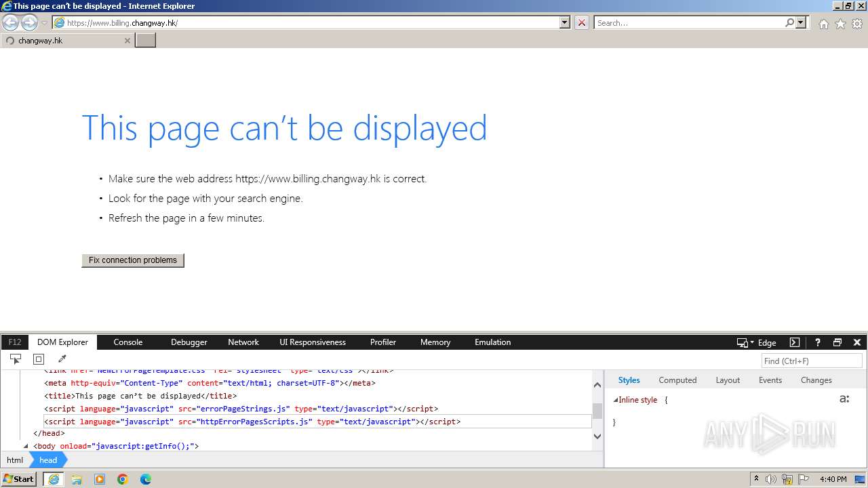Switch to the Profiler tab
The width and height of the screenshot is (868, 488).
[x=383, y=342]
